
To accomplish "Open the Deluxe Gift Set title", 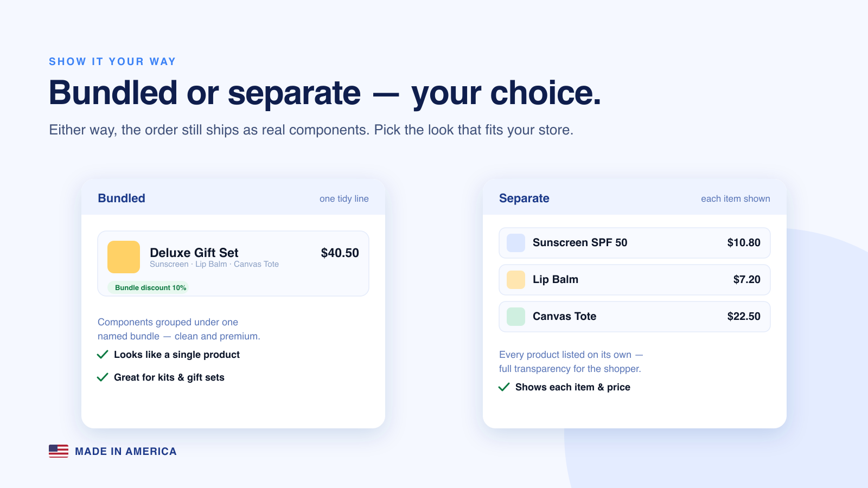I will tap(194, 253).
